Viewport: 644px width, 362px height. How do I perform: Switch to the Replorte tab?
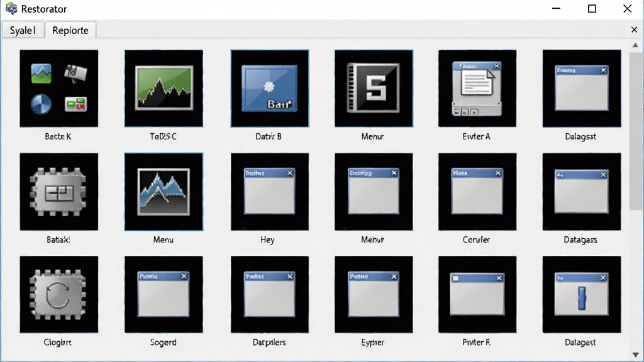click(70, 30)
